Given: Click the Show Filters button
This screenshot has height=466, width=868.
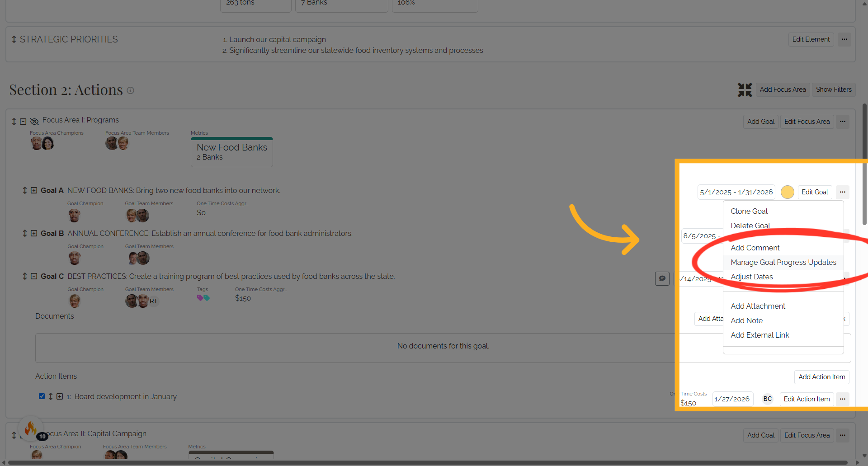Looking at the screenshot, I should 834,89.
